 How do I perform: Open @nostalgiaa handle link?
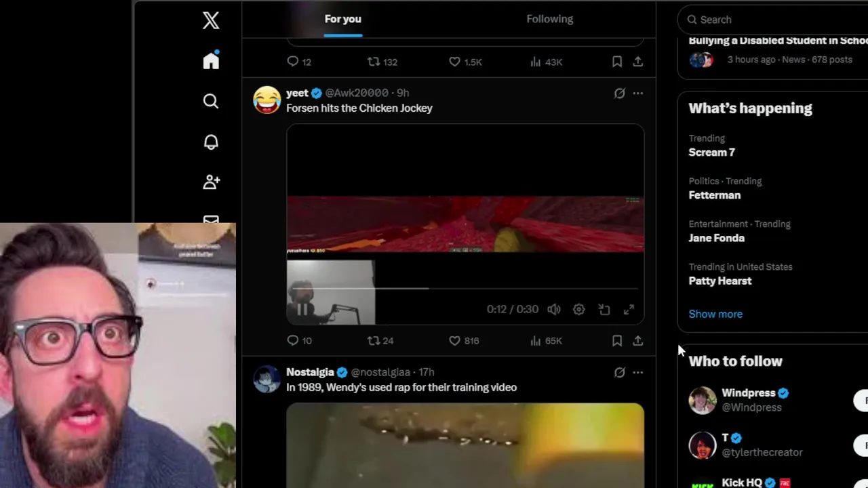point(380,372)
